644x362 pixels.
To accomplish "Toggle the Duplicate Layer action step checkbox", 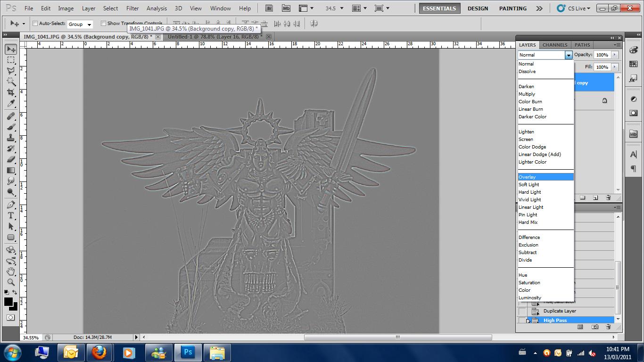I will (522, 311).
